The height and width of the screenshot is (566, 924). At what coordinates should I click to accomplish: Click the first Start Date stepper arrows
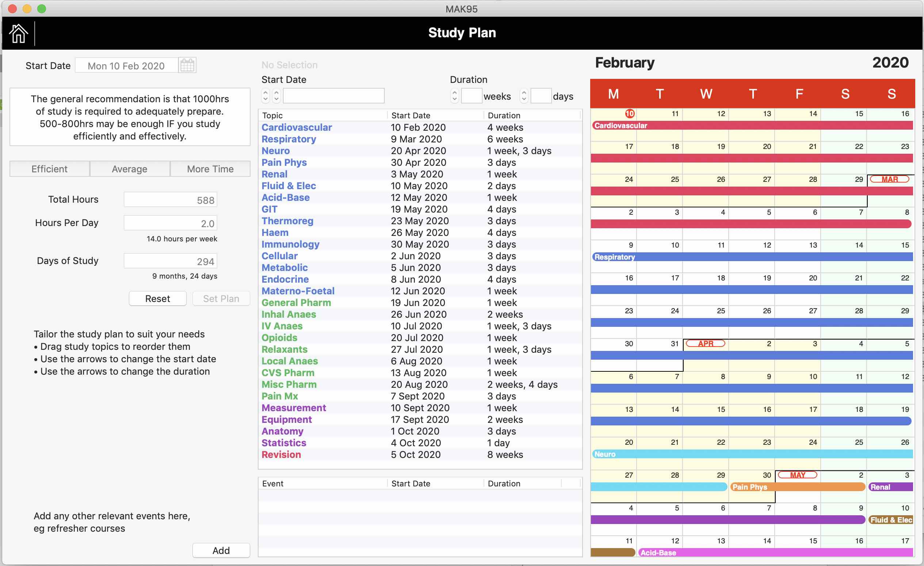coord(266,96)
